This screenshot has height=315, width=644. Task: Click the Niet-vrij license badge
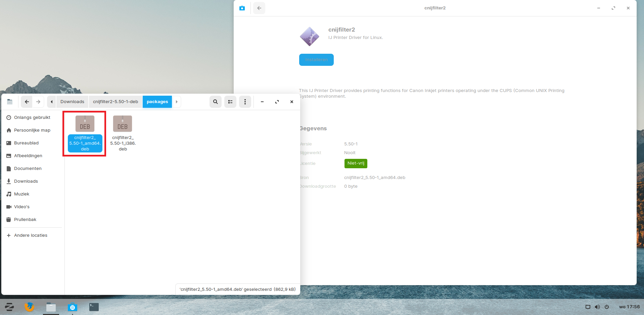pyautogui.click(x=356, y=163)
